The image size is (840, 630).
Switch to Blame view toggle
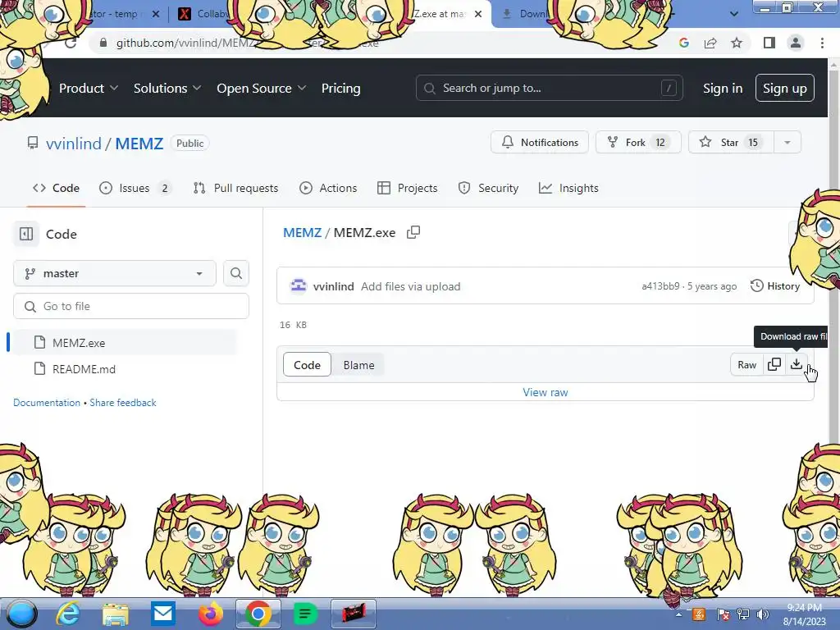359,365
